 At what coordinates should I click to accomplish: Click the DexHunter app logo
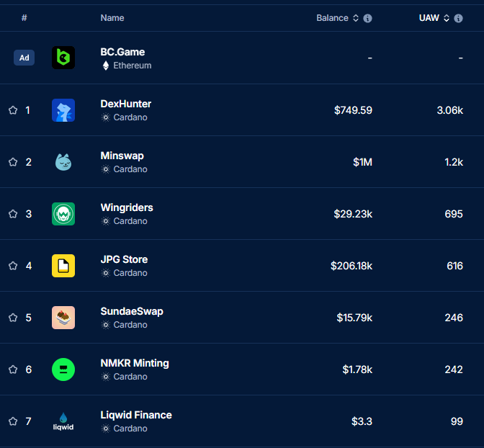click(x=63, y=110)
